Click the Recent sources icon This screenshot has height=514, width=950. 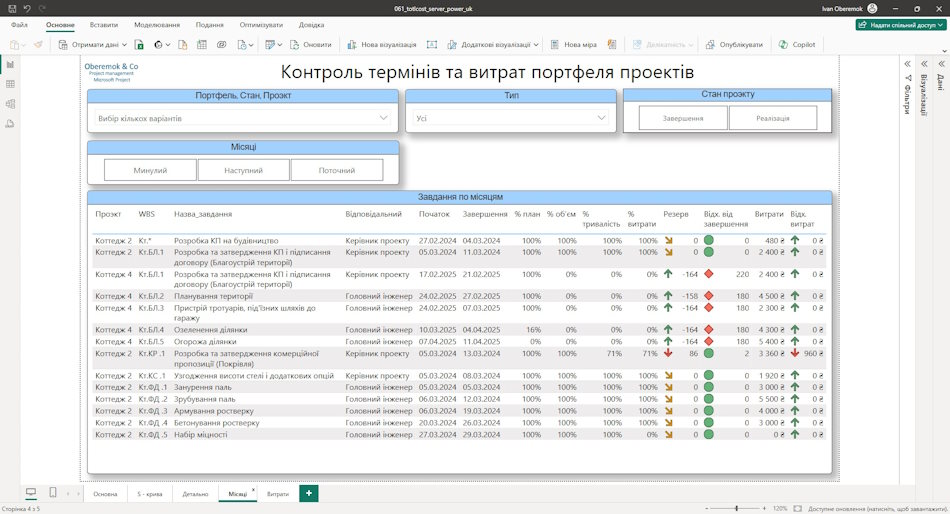(244, 45)
